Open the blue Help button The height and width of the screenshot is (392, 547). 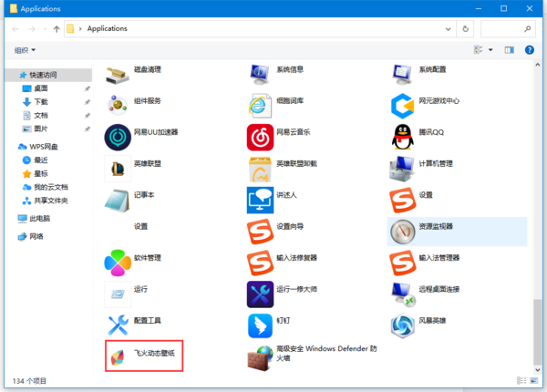tap(529, 50)
